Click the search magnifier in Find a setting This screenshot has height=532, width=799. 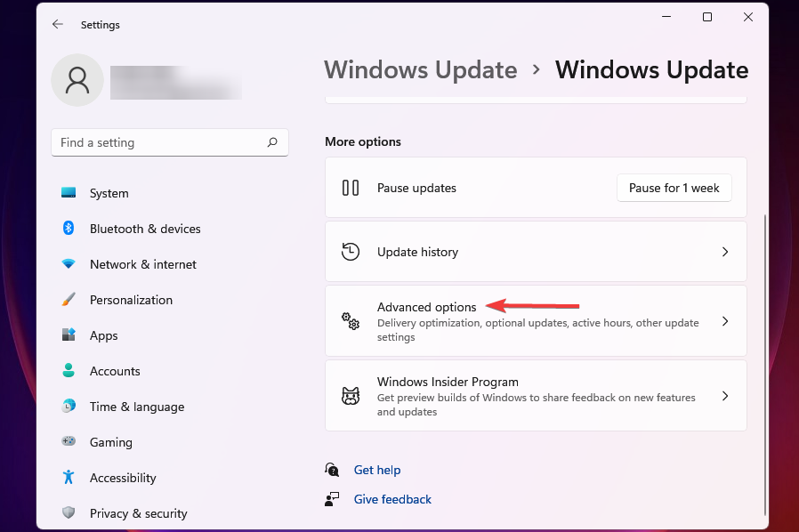(x=272, y=142)
